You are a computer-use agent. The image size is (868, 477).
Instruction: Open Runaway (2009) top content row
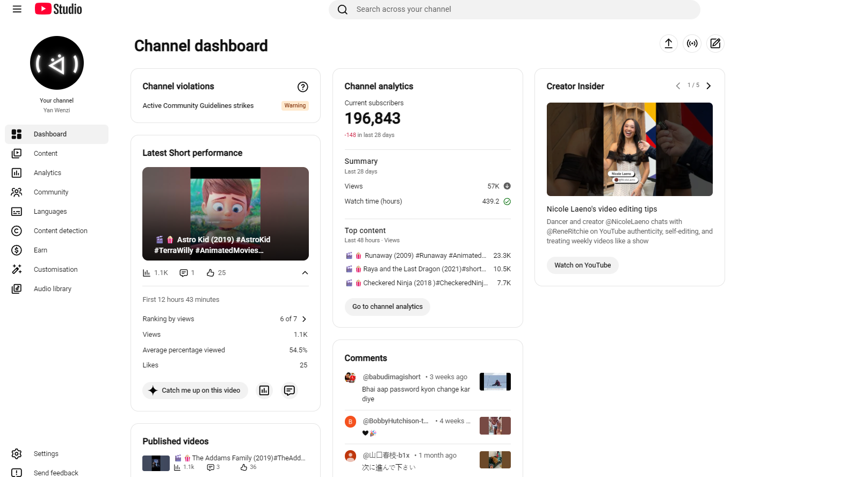click(428, 256)
